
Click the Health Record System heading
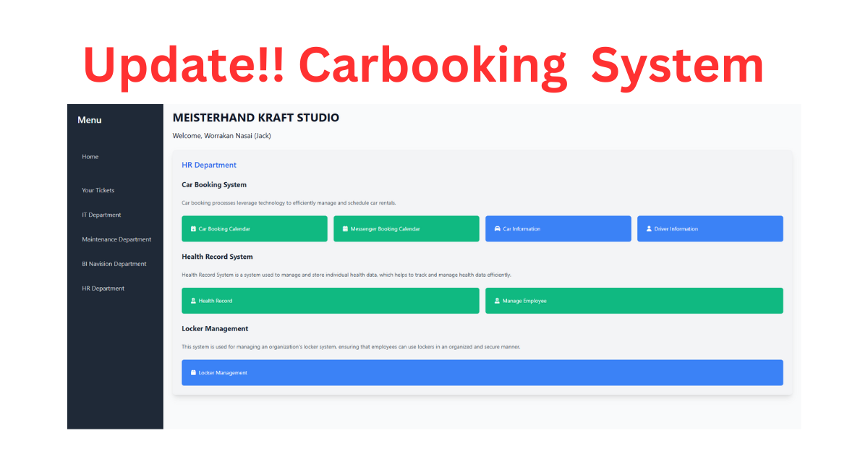click(x=217, y=257)
